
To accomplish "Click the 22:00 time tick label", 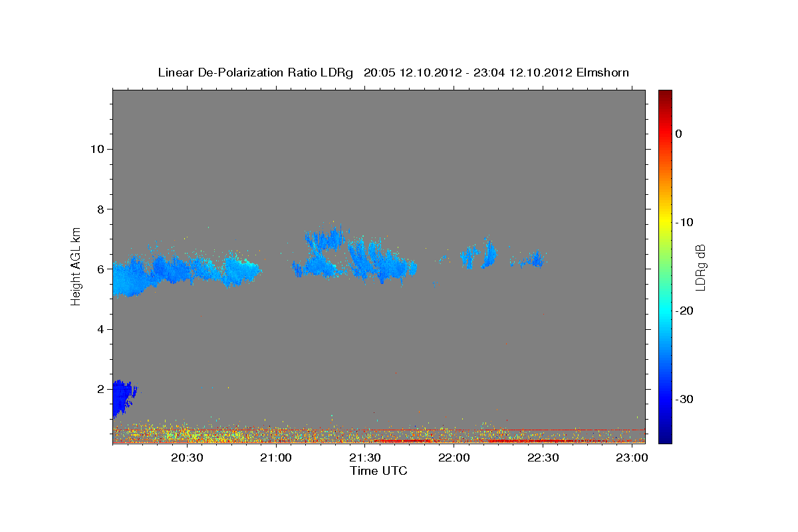I will click(x=454, y=458).
